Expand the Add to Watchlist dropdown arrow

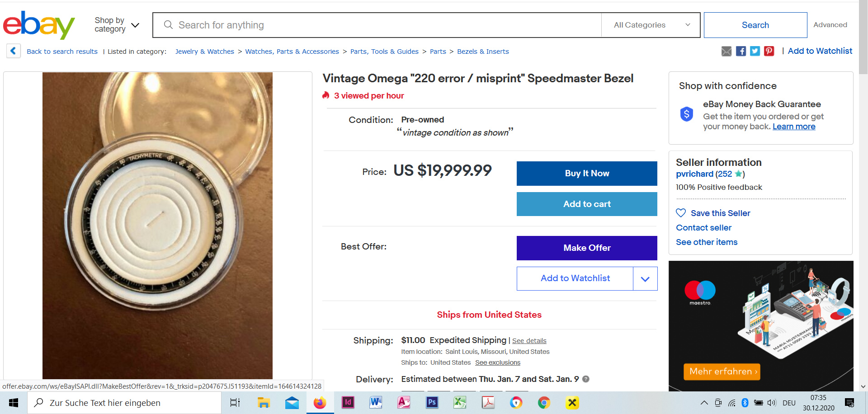point(645,279)
